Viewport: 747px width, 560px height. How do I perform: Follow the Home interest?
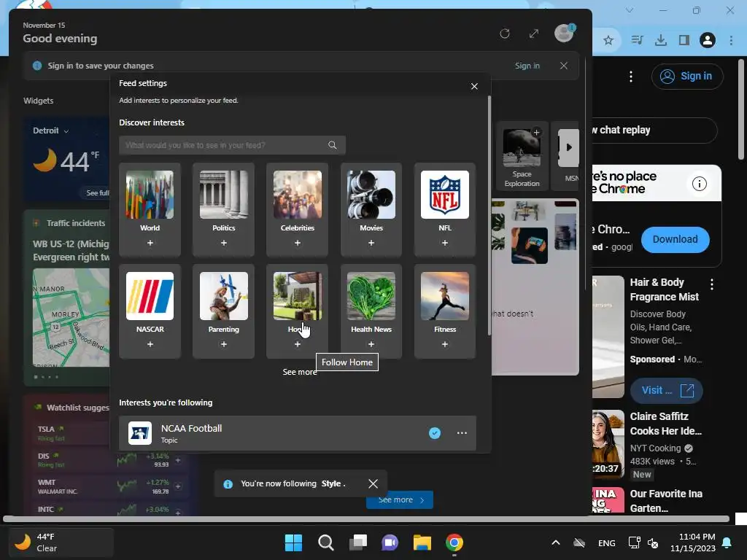tap(298, 344)
